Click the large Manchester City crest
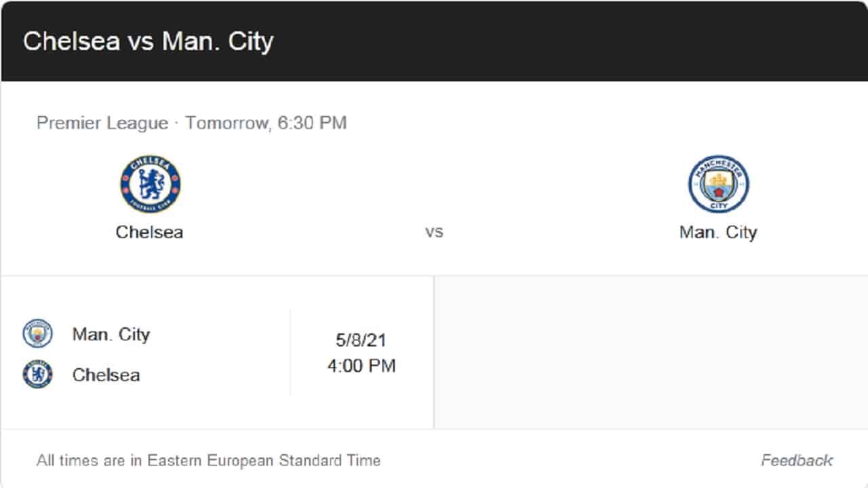 tap(718, 184)
